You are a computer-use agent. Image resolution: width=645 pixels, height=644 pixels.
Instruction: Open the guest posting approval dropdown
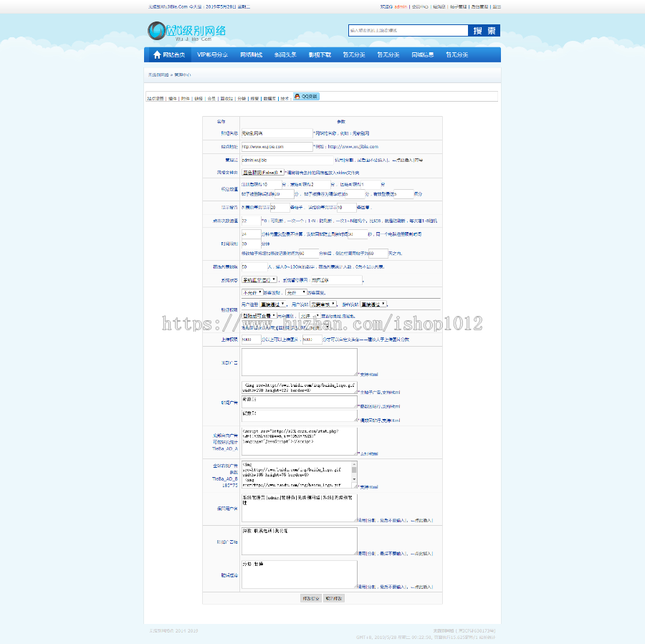click(373, 304)
